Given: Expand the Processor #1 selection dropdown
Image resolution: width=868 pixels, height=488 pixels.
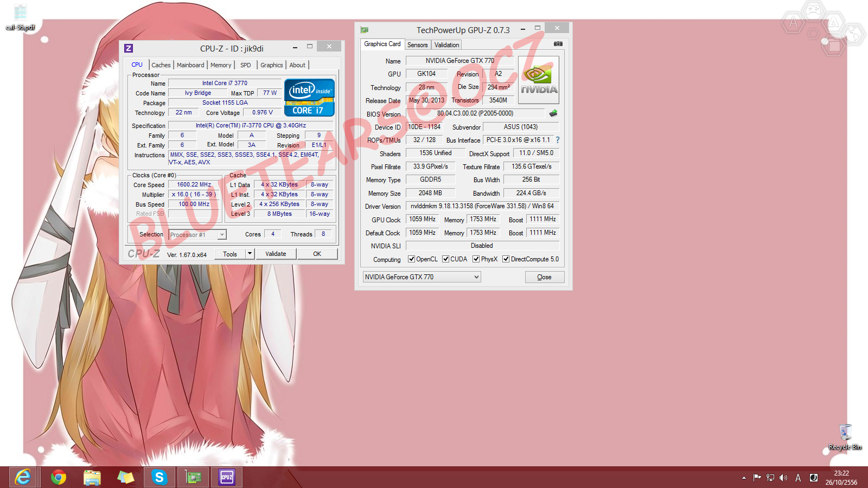Looking at the screenshot, I should 222,235.
